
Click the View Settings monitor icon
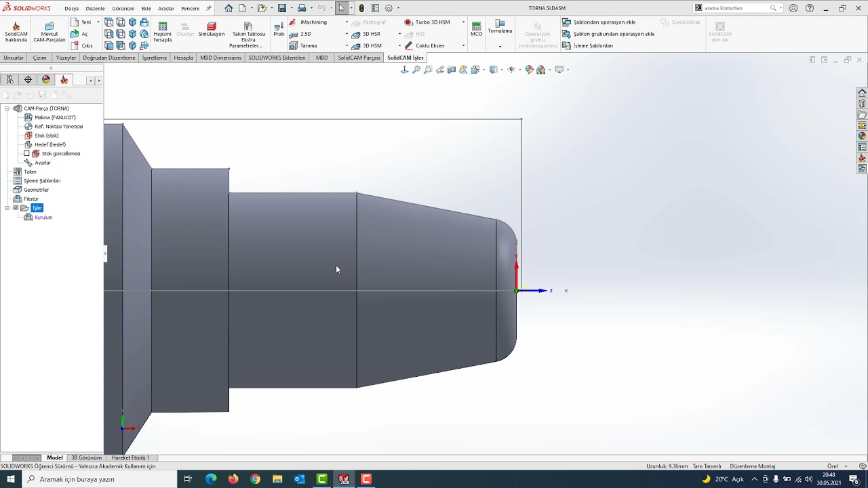tap(559, 70)
